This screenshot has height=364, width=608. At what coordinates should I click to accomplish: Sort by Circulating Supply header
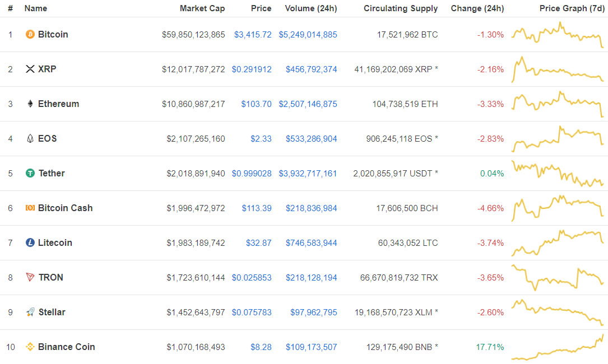(401, 8)
